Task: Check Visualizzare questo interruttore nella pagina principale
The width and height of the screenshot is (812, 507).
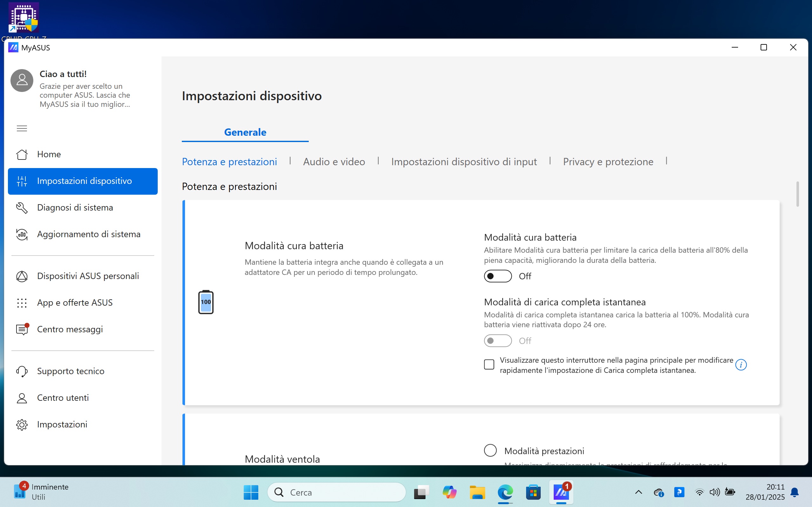Action: pos(489,365)
